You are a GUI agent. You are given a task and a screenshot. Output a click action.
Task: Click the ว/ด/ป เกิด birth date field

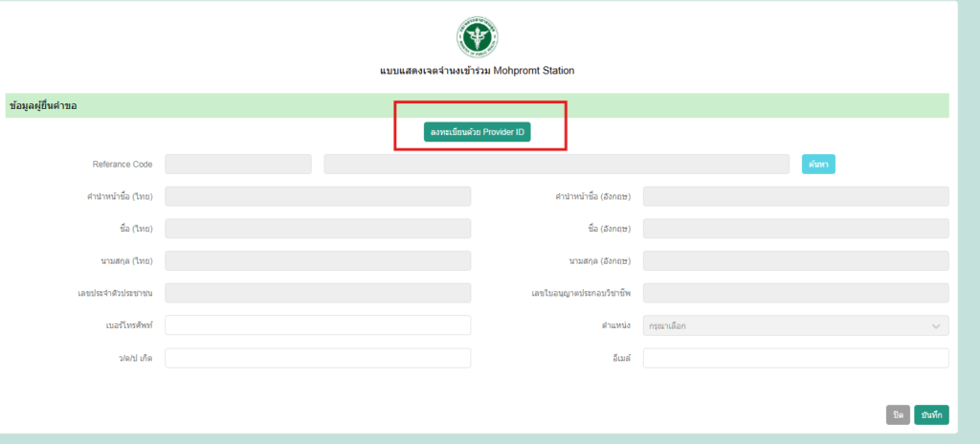pos(318,358)
